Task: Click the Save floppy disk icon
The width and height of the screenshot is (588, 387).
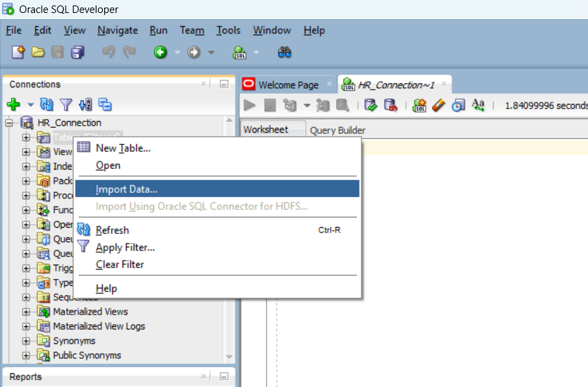Action: point(57,52)
